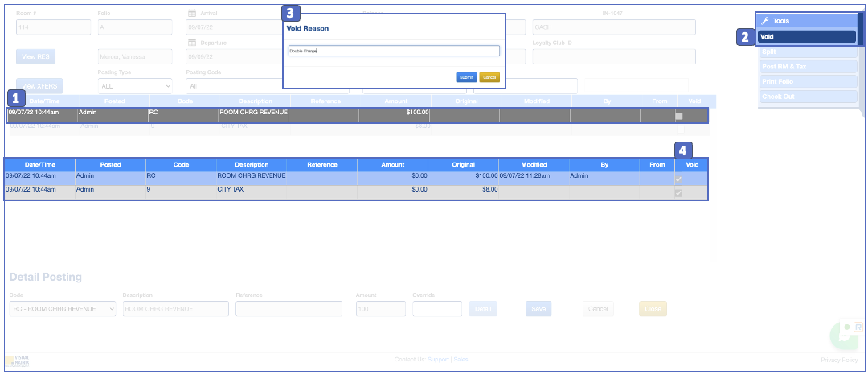Screen dimensions: 868x375
Task: Click the Visual Matrix logo in footer
Action: tap(15, 360)
